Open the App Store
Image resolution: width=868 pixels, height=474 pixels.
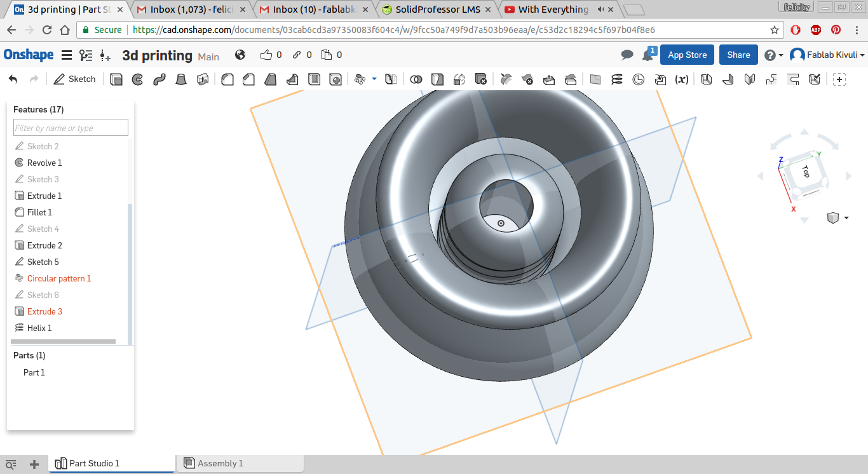[688, 55]
